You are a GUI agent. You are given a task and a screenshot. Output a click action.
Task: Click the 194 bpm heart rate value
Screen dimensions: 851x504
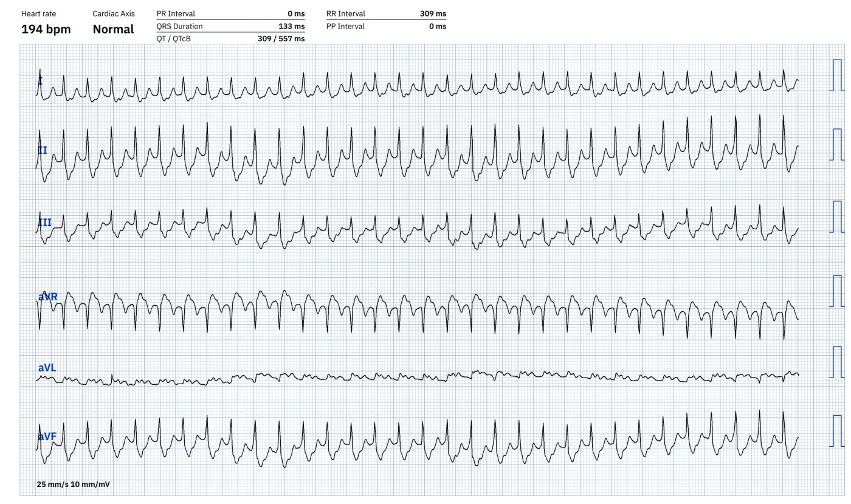45,29
